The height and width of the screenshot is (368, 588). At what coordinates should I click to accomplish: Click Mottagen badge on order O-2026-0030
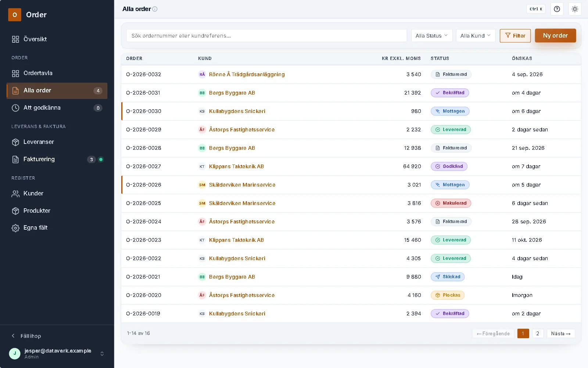[x=450, y=111]
